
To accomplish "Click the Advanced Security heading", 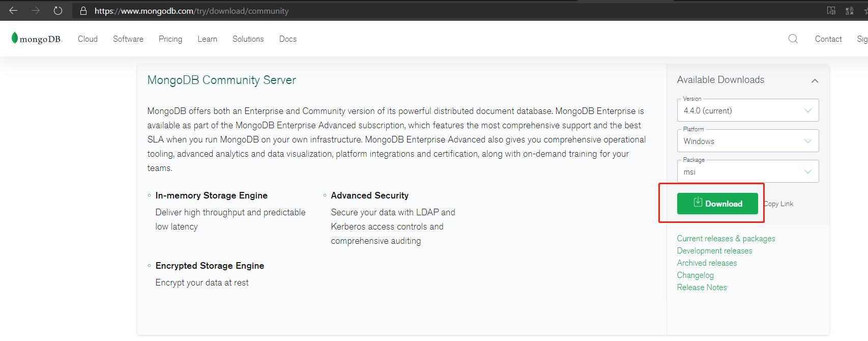I will 369,195.
